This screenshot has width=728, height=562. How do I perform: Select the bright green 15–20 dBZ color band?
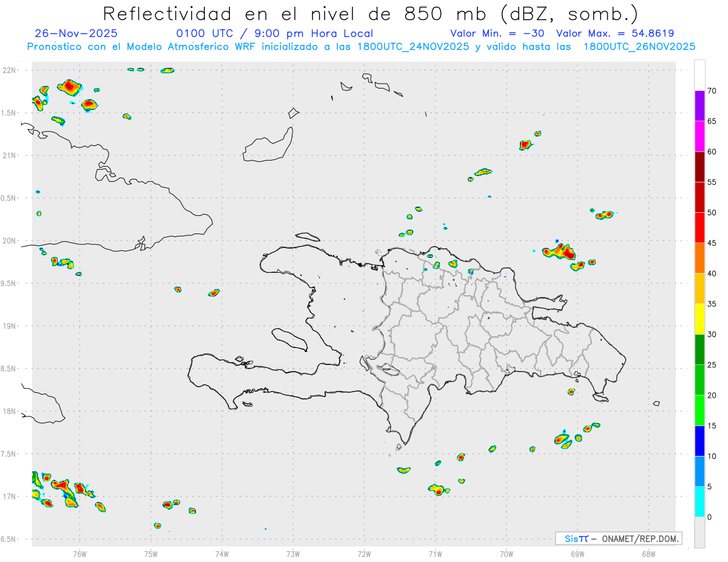click(x=699, y=410)
